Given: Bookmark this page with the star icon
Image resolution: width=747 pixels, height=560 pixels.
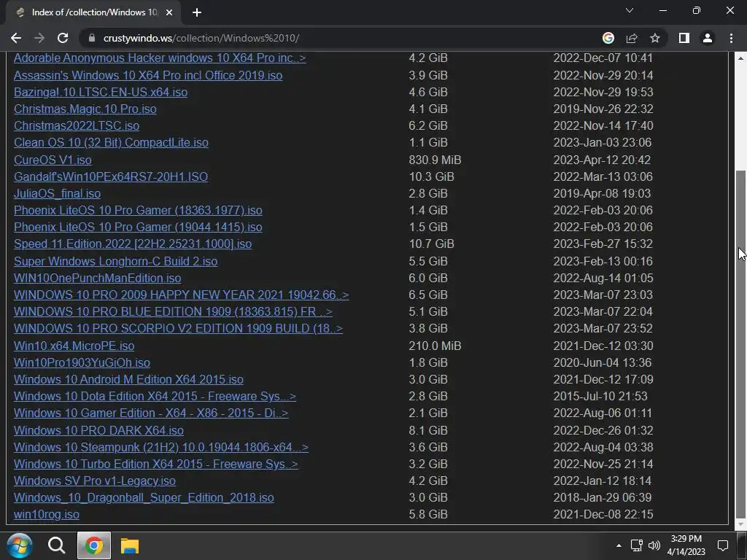Looking at the screenshot, I should coord(655,38).
